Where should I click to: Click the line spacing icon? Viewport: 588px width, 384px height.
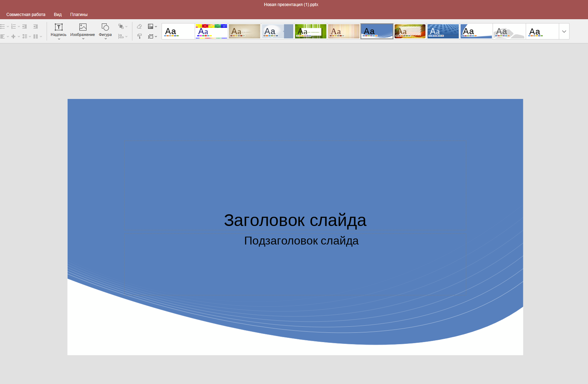click(x=25, y=36)
